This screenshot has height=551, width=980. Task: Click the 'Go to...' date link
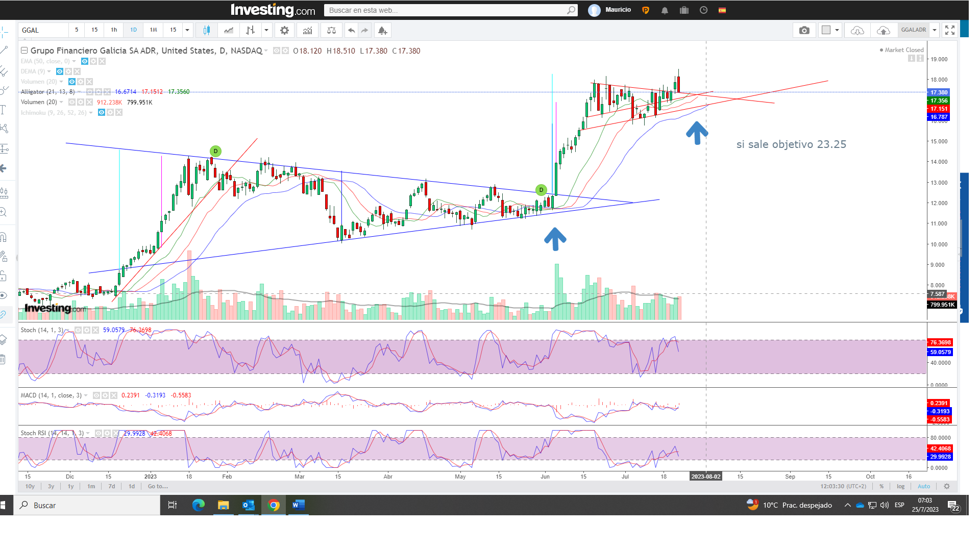(158, 486)
